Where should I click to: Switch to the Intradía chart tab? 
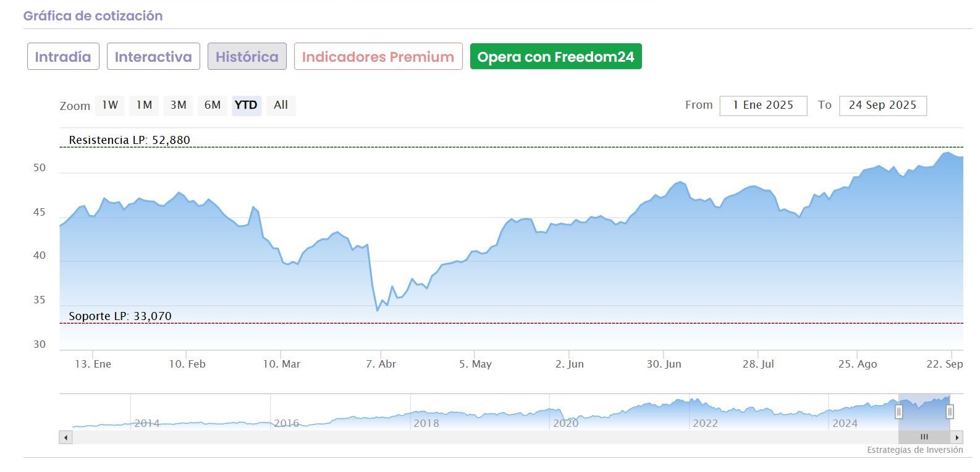coord(63,57)
